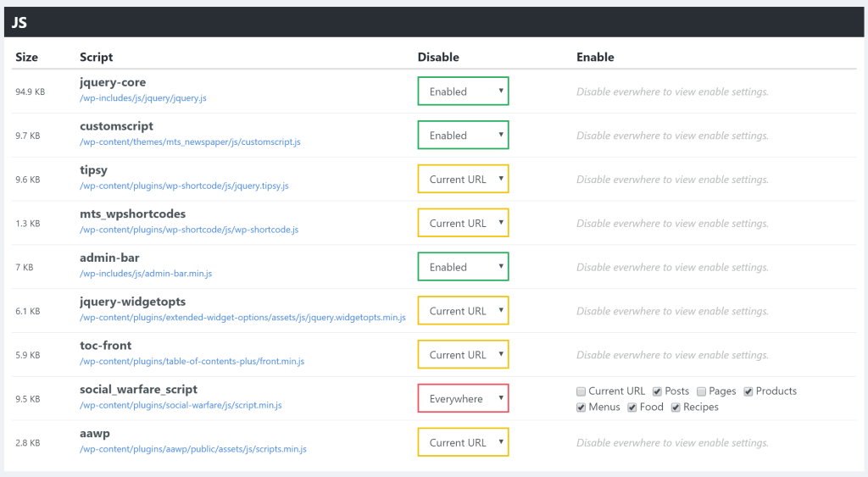Open the customscript Disable dropdown
The image size is (868, 477).
tap(463, 135)
